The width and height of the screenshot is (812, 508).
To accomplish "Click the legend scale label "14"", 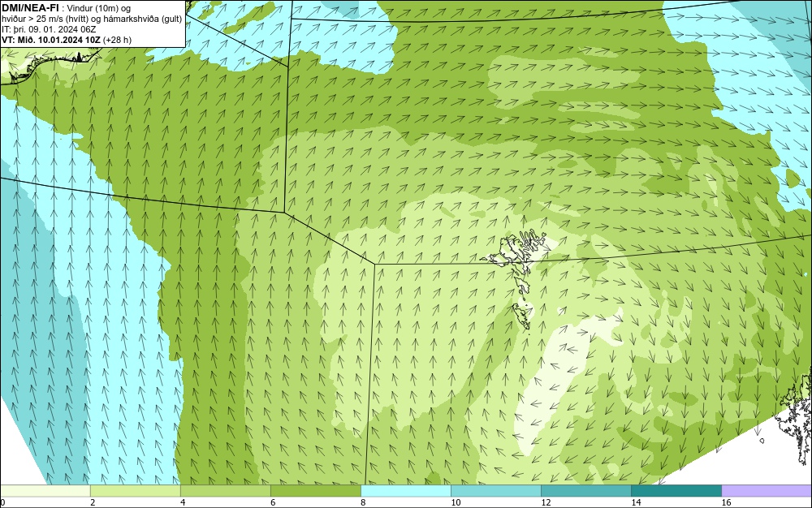I will (636, 502).
